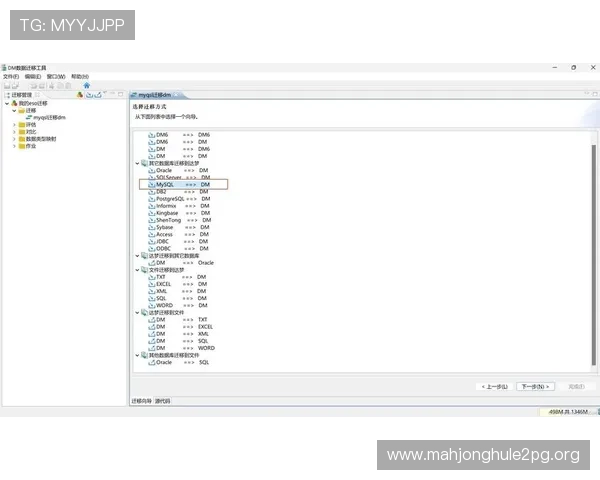Click the ODBC ==> DM item icon
600x480 pixels.
(x=152, y=248)
